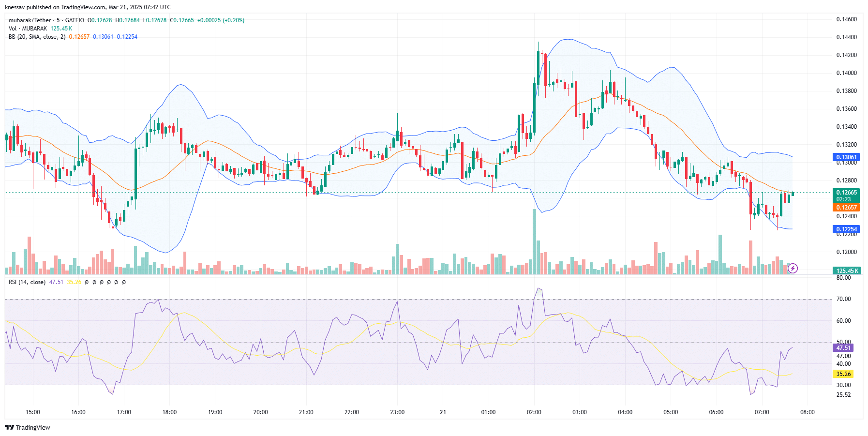Click the 0.12000 price axis label
The width and height of the screenshot is (868, 436).
tap(846, 252)
